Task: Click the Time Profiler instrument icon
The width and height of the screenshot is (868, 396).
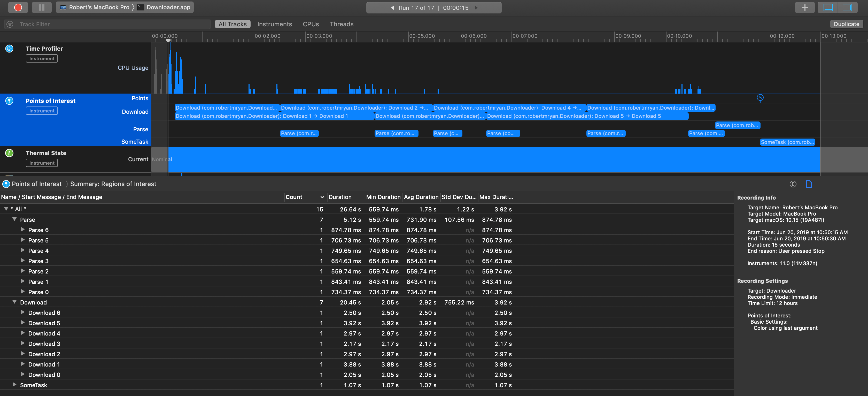Action: (10, 49)
